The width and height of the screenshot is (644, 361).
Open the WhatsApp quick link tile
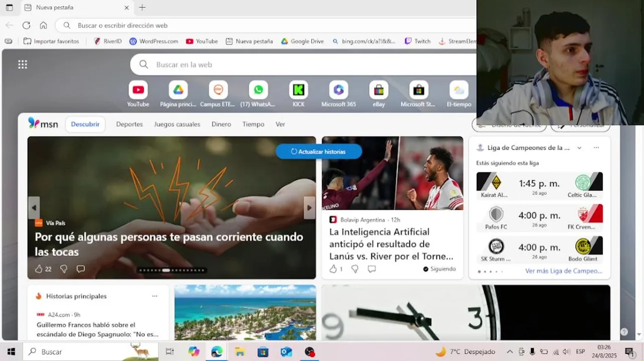(258, 94)
